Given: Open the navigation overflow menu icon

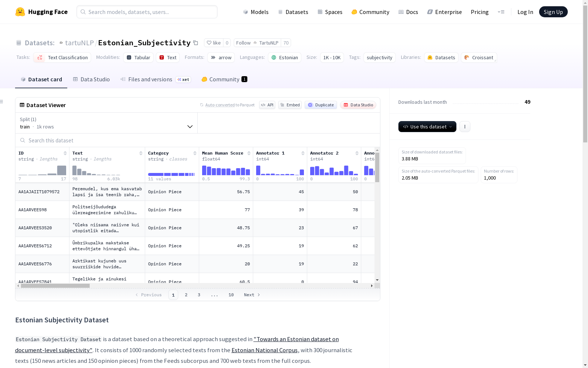Looking at the screenshot, I should point(501,12).
